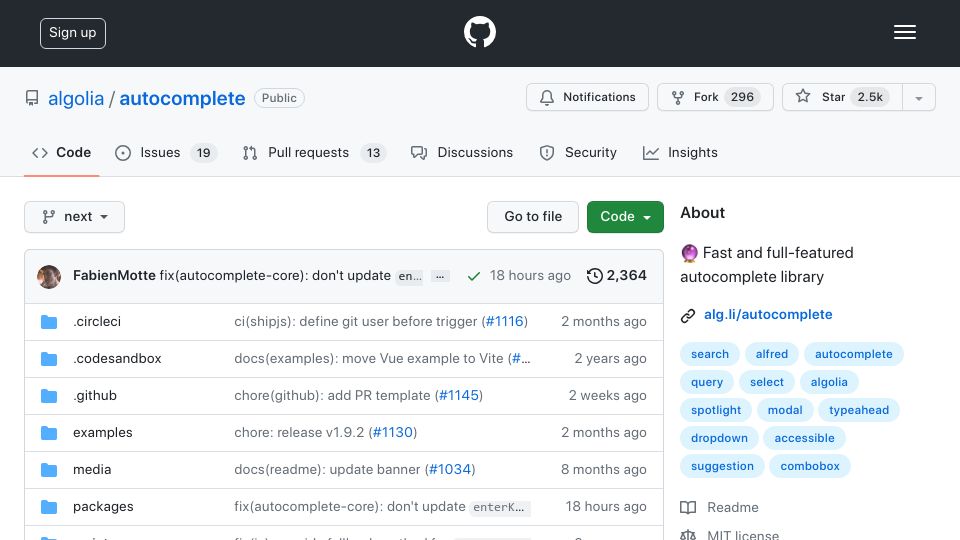Screen dimensions: 960x540
Task: Open the hamburger navigation menu
Action: (x=904, y=32)
